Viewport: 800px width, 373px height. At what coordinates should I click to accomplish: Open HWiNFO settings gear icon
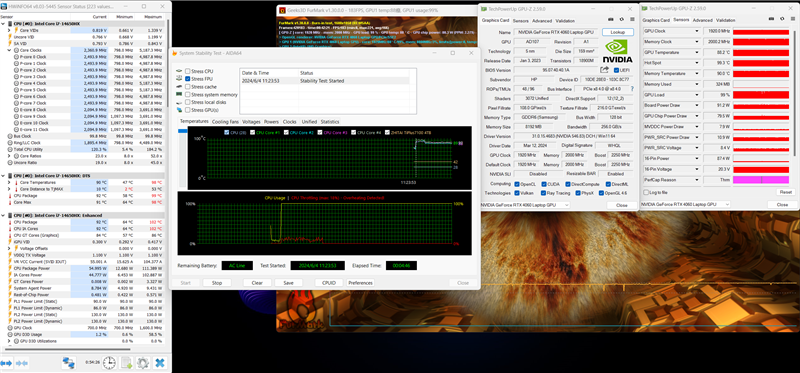[x=142, y=363]
